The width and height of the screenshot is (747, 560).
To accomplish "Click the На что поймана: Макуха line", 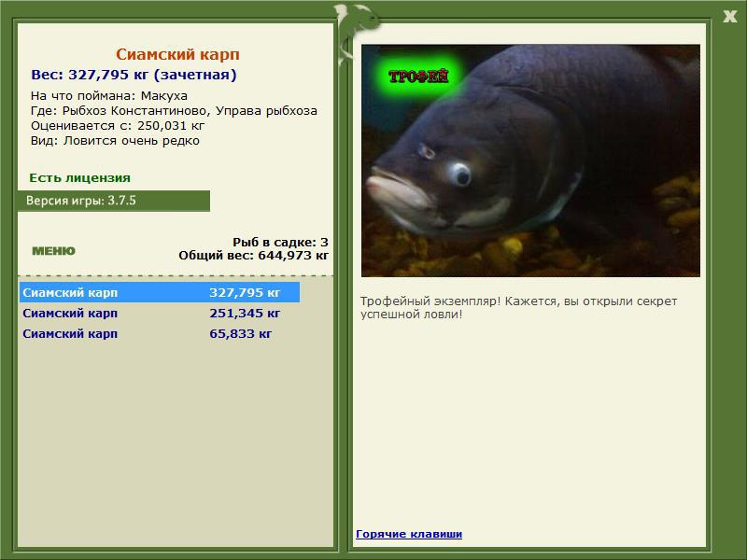I will (x=109, y=96).
